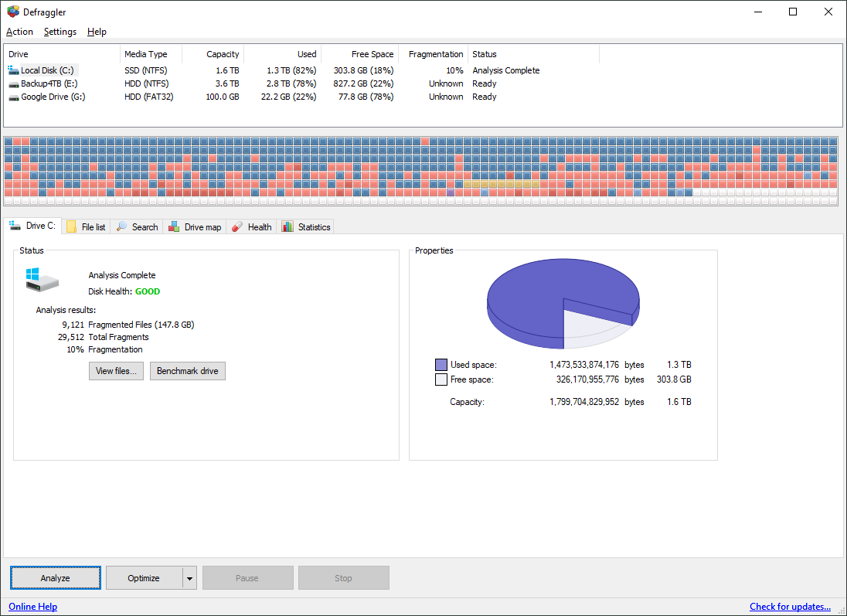847x616 pixels.
Task: Open the Settings menu
Action: [60, 32]
